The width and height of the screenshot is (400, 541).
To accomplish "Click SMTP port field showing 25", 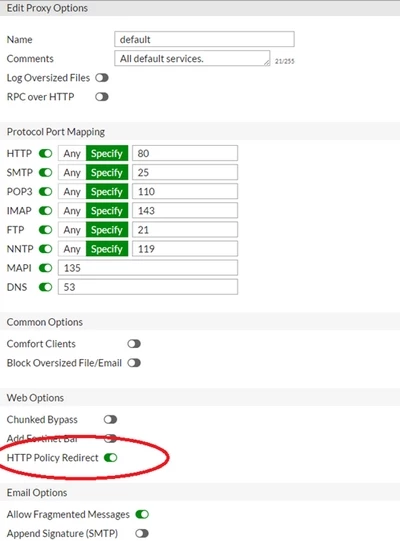I will (x=185, y=173).
